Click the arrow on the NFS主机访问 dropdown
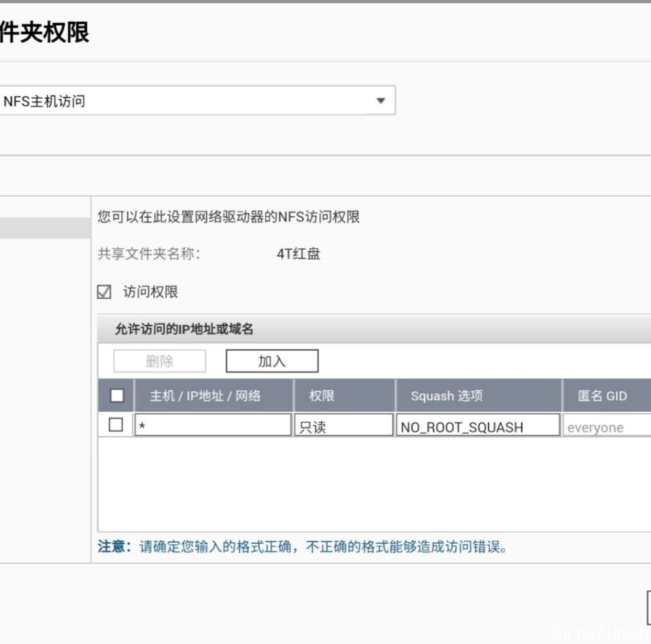The image size is (651, 644). pos(380,101)
